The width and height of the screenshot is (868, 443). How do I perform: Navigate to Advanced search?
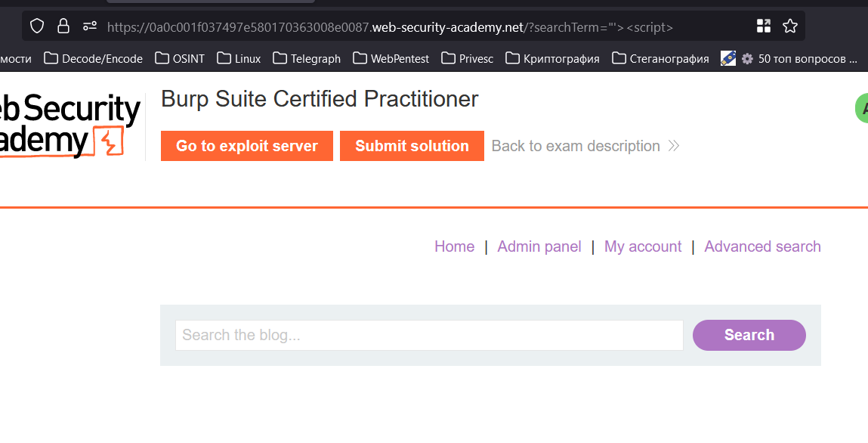point(762,246)
